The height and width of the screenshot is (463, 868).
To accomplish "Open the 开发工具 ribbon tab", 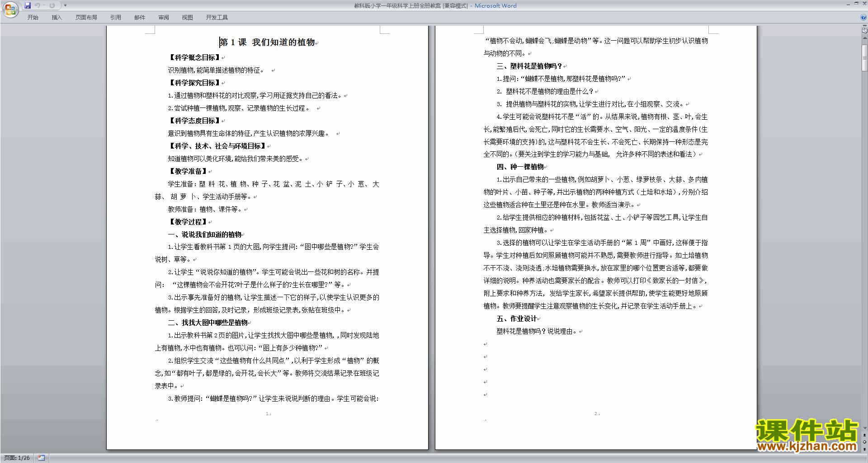I will tap(217, 17).
